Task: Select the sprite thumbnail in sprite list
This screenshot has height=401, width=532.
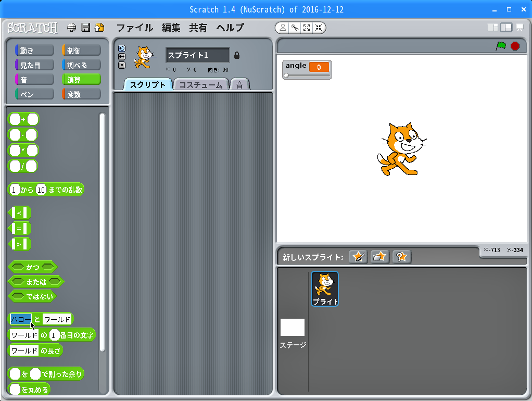Action: click(325, 289)
